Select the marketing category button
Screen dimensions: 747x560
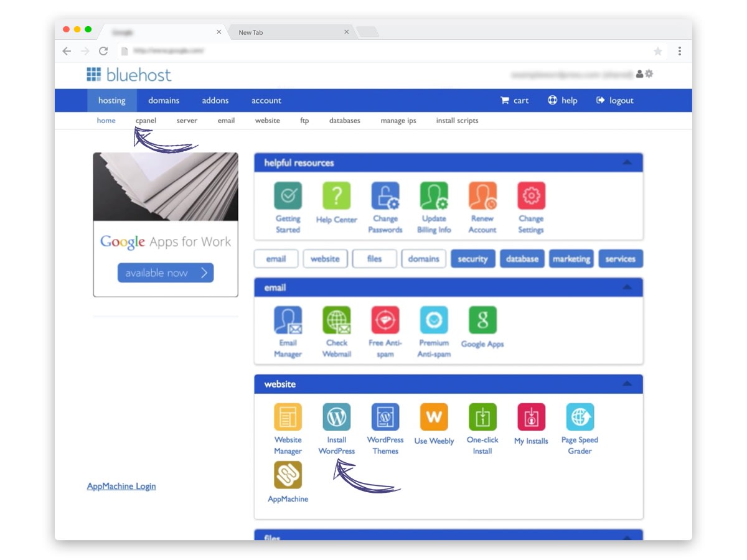tap(571, 259)
